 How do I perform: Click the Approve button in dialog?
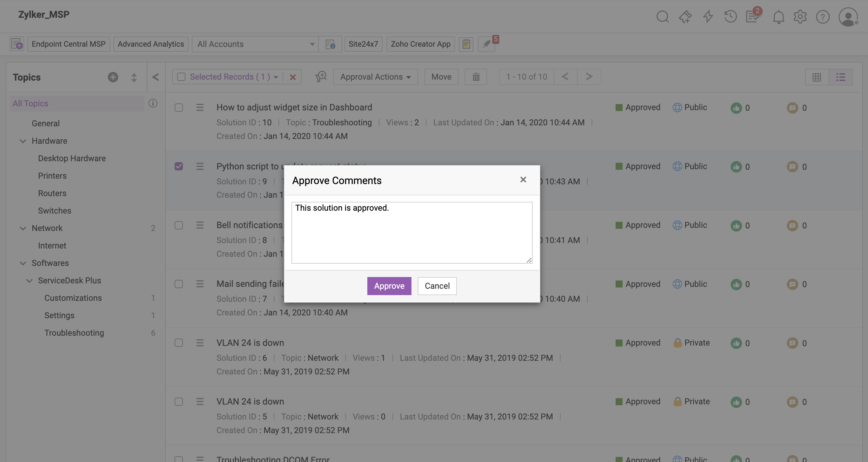389,286
